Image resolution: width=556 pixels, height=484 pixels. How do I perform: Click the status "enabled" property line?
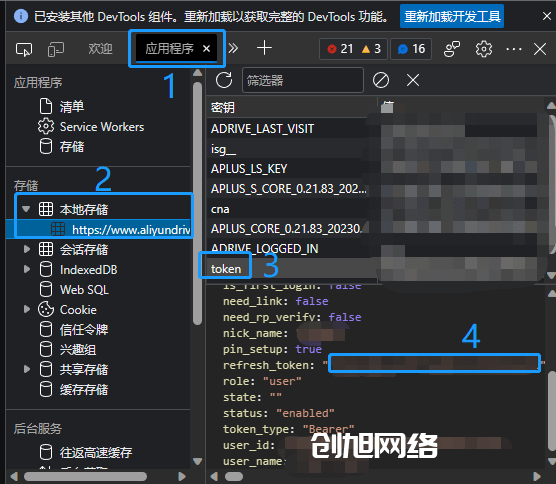tap(278, 413)
